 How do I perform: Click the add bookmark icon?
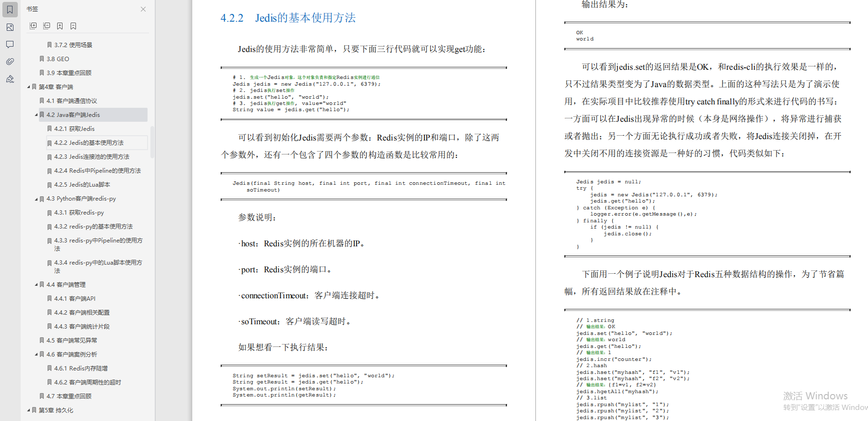tap(60, 26)
